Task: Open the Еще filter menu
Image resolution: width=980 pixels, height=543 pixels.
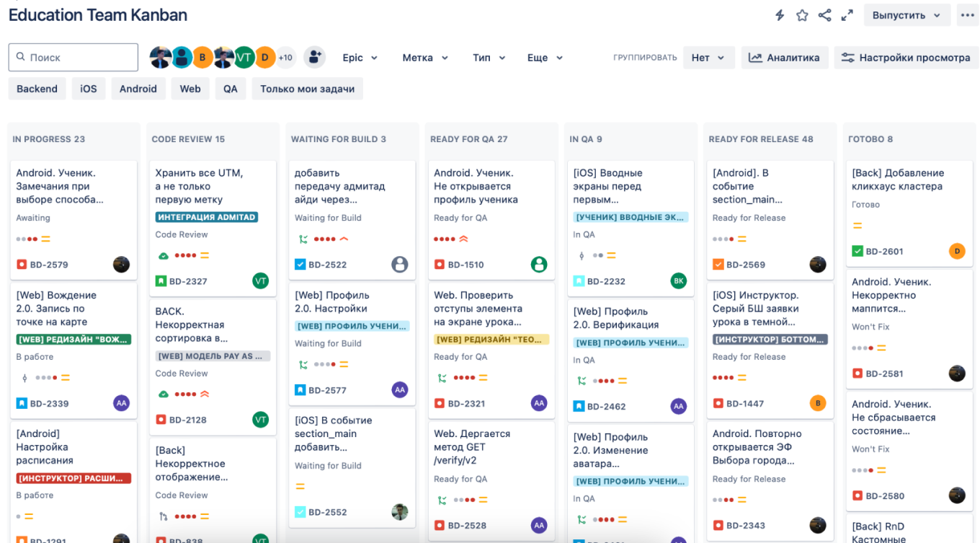Action: [x=545, y=58]
